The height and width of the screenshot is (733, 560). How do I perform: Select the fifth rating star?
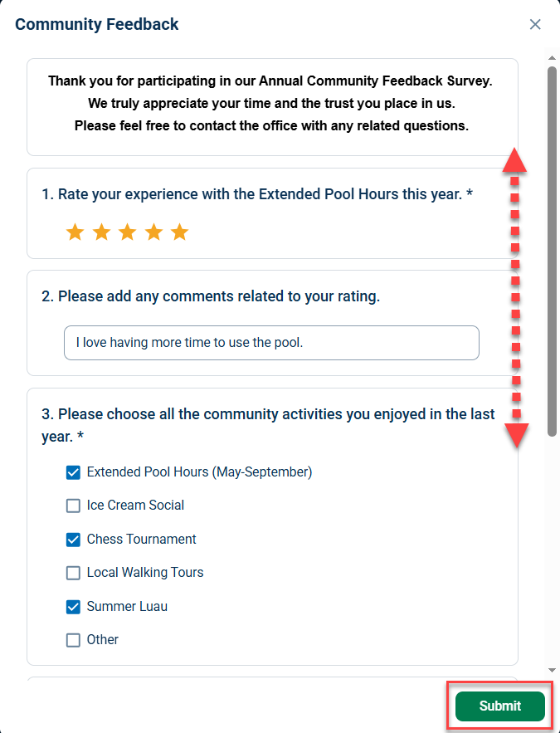(x=179, y=232)
